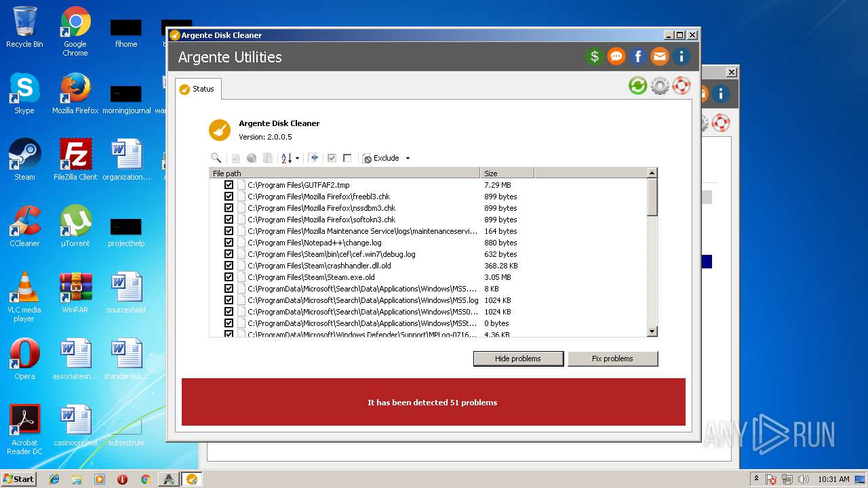Click the scroll down arrow of file list
Viewport: 868px width, 488px height.
click(x=652, y=331)
